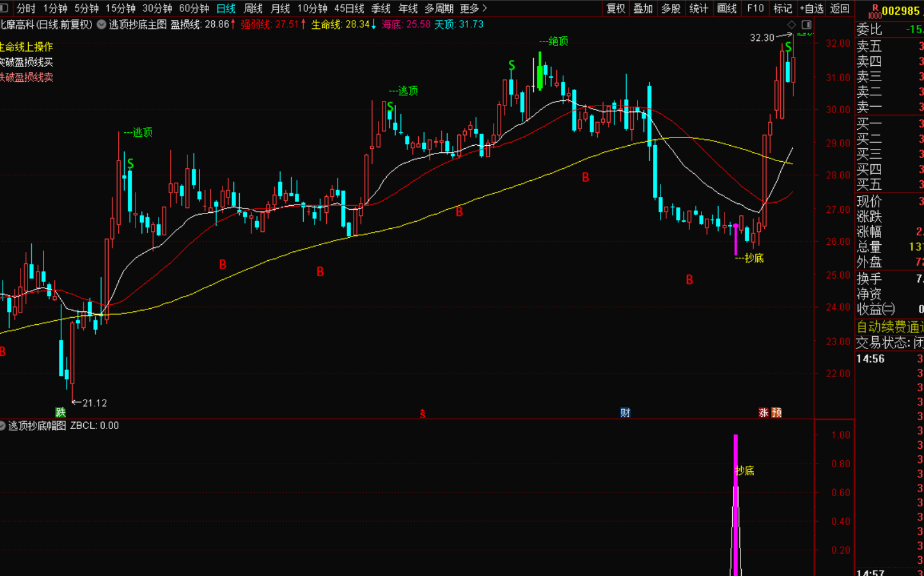
Task: Expand the 更多 periods menu
Action: point(473,8)
